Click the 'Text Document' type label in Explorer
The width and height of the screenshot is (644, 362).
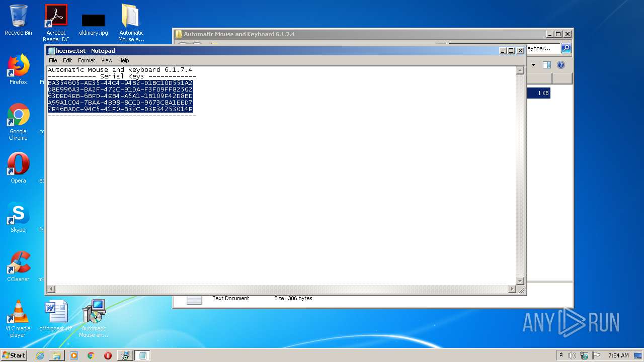(230, 298)
